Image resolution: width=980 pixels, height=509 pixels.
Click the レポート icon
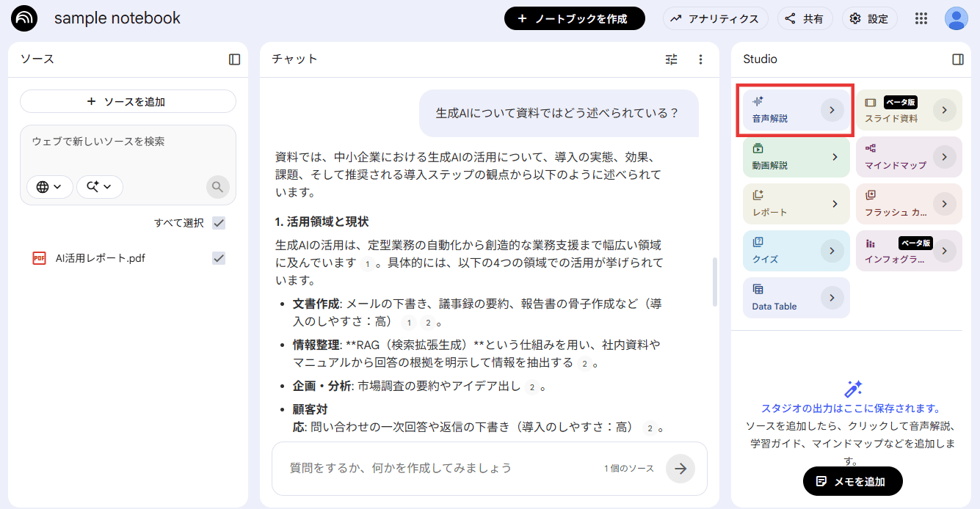(x=758, y=195)
